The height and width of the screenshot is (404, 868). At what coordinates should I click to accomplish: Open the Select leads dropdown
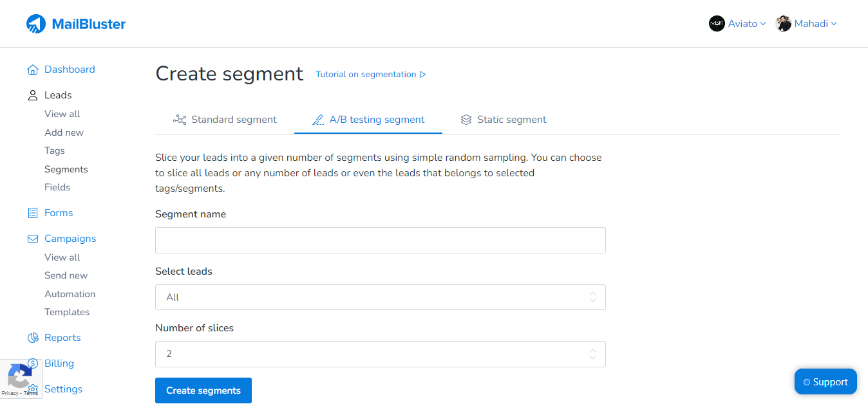[x=380, y=297]
